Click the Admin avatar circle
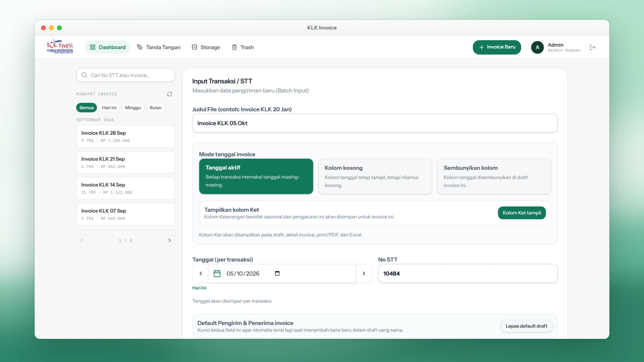The width and height of the screenshot is (644, 362). pos(537,47)
